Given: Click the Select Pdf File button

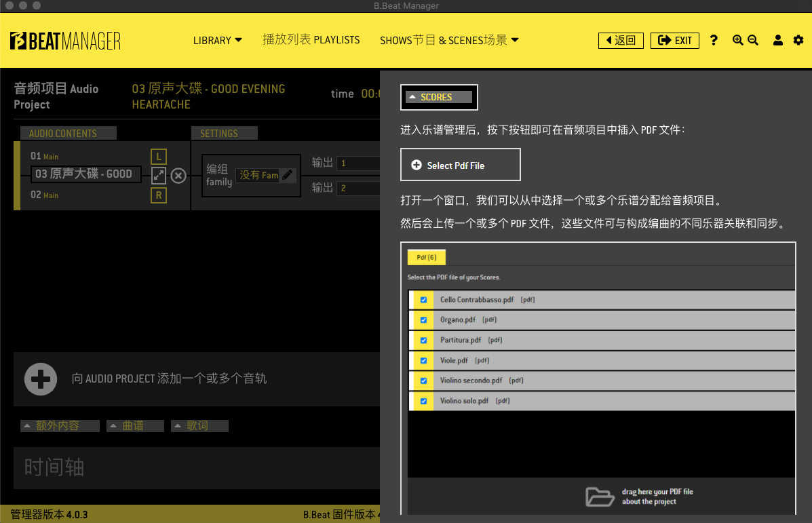Looking at the screenshot, I should click(461, 165).
